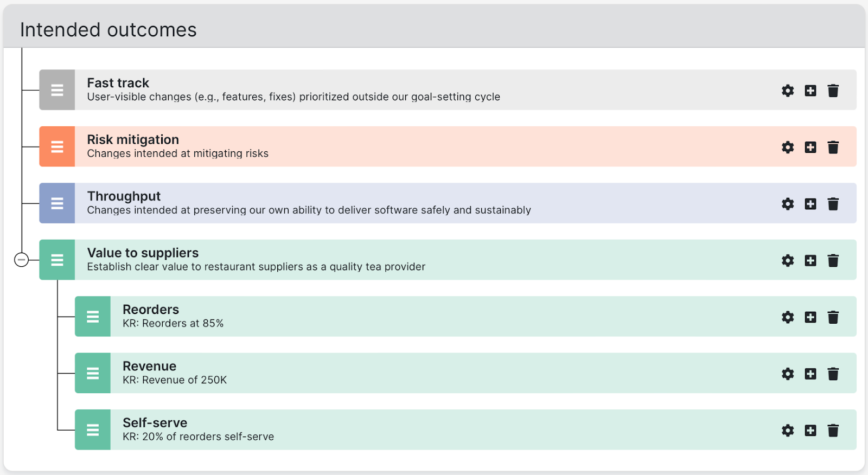This screenshot has height=475, width=868.
Task: Open settings gear for Reorders
Action: 788,317
